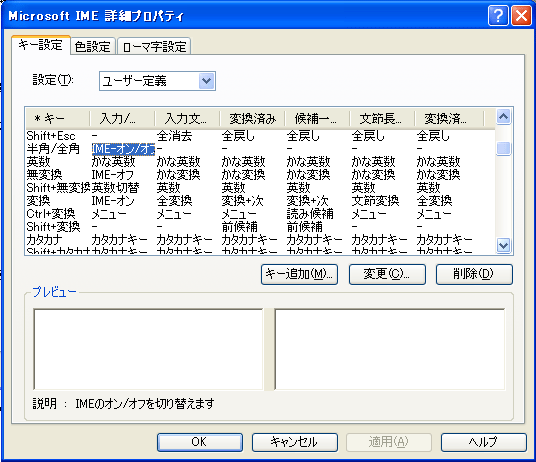Click the ＊キー column header
This screenshot has height=462, width=536.
click(57, 119)
